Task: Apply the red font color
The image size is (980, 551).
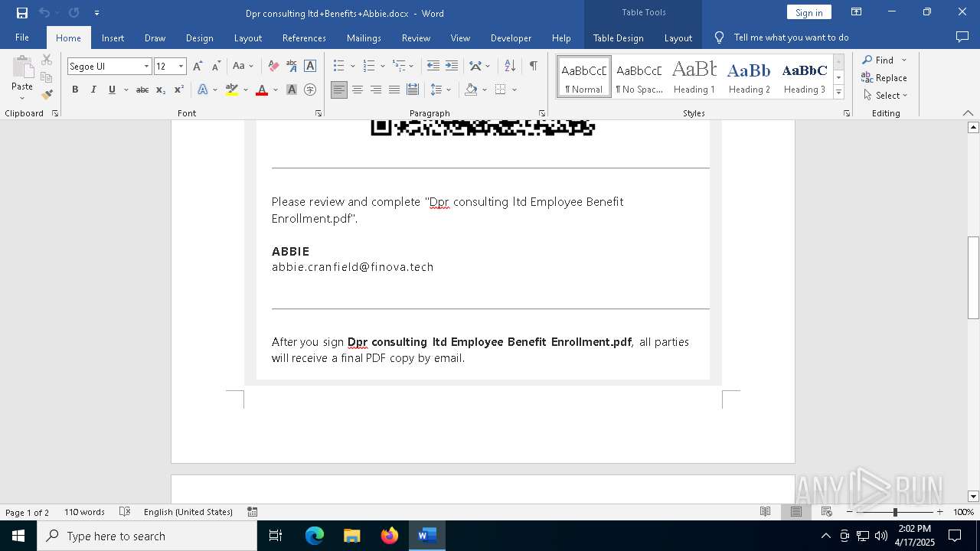Action: coord(262,90)
